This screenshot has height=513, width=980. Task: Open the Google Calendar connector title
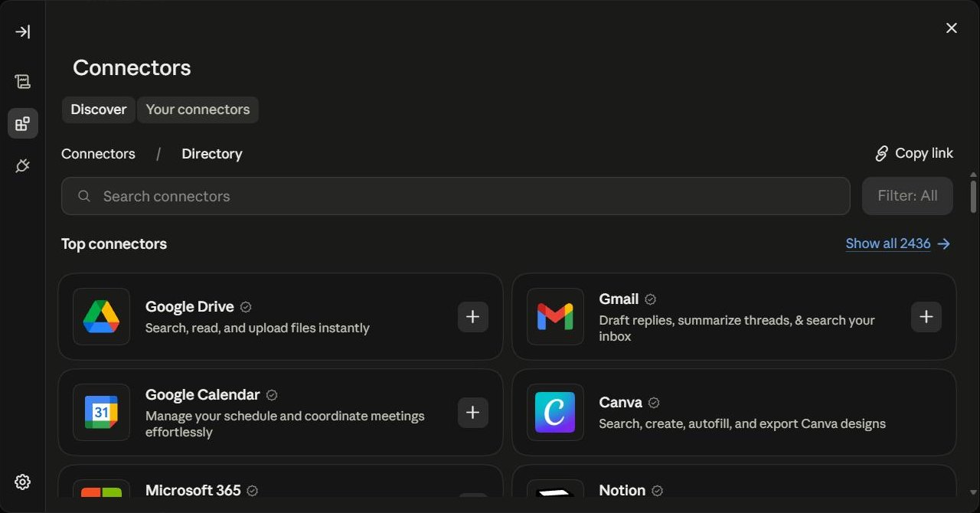(x=203, y=394)
